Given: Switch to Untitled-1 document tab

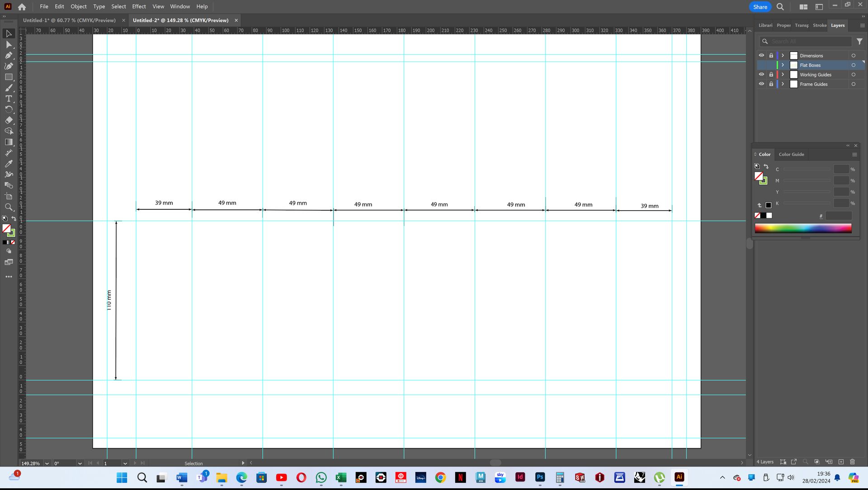Looking at the screenshot, I should [x=69, y=20].
